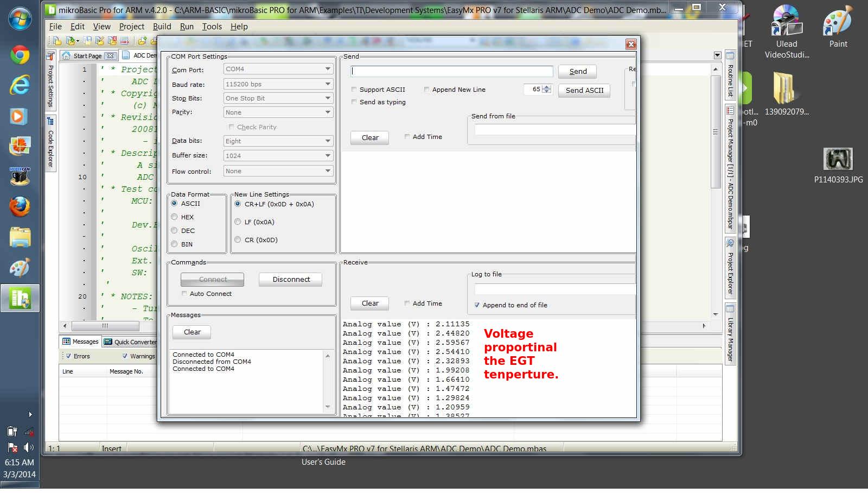Open Paint from the taskbar
The height and width of the screenshot is (493, 868).
coord(20,268)
